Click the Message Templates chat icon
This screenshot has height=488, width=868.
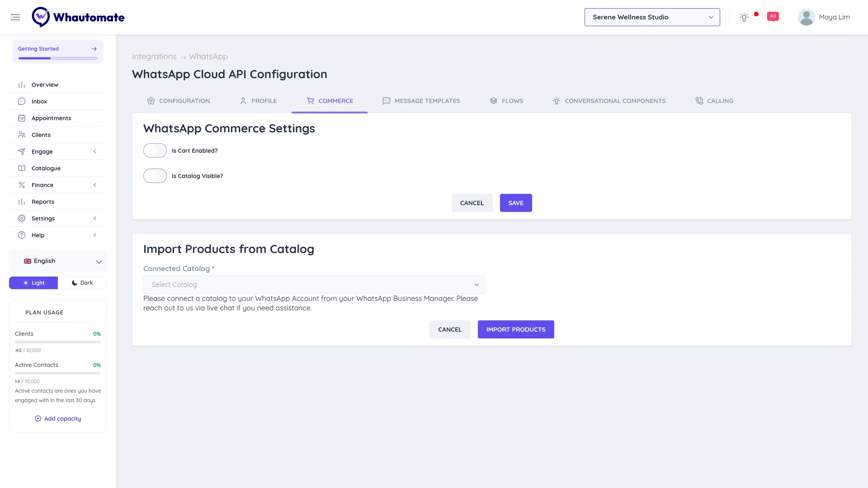(x=387, y=101)
